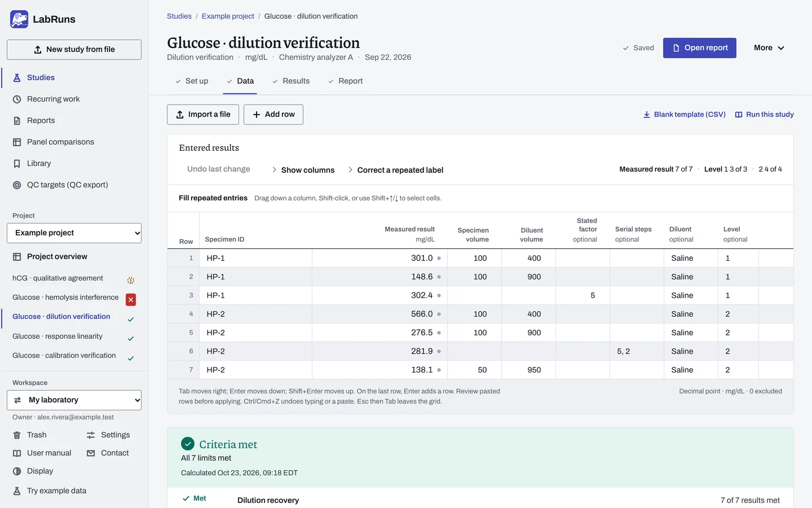The image size is (812, 508).
Task: Open Reports from the sidebar
Action: pos(41,121)
